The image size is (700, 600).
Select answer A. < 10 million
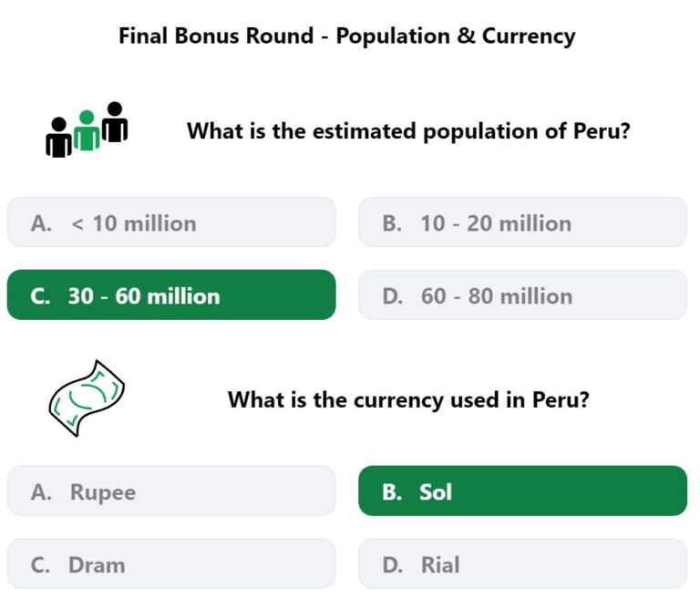pos(171,222)
